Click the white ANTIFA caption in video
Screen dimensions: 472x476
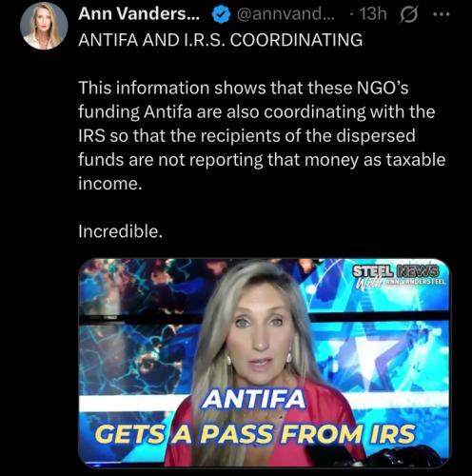click(254, 399)
